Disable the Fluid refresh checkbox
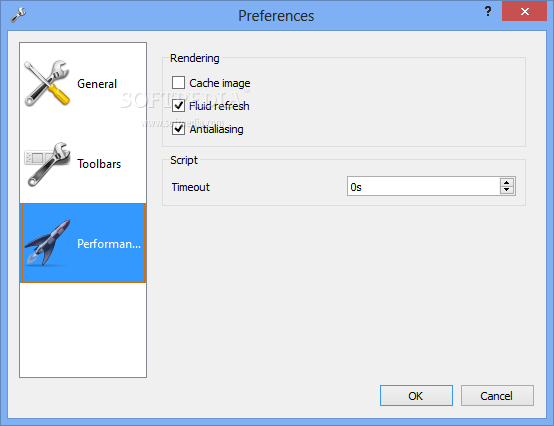Viewport: 554px width, 426px height. tap(178, 106)
